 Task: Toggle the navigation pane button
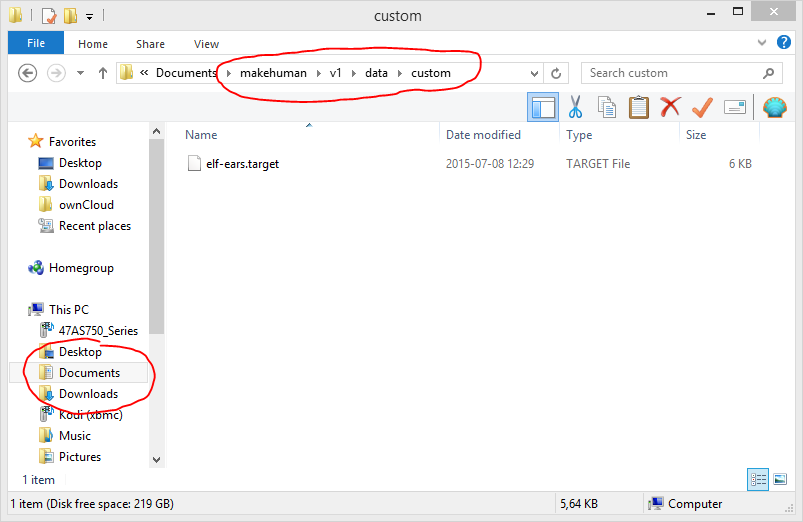click(x=543, y=107)
